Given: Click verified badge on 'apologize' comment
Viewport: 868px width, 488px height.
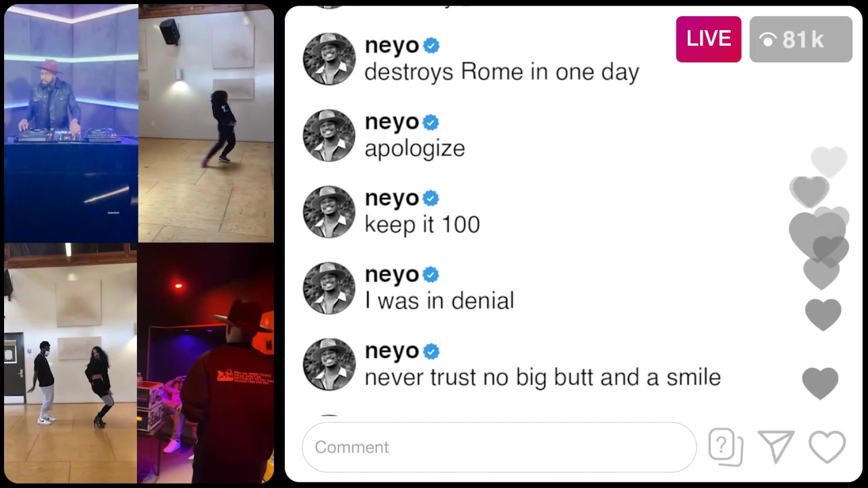Looking at the screenshot, I should [431, 122].
